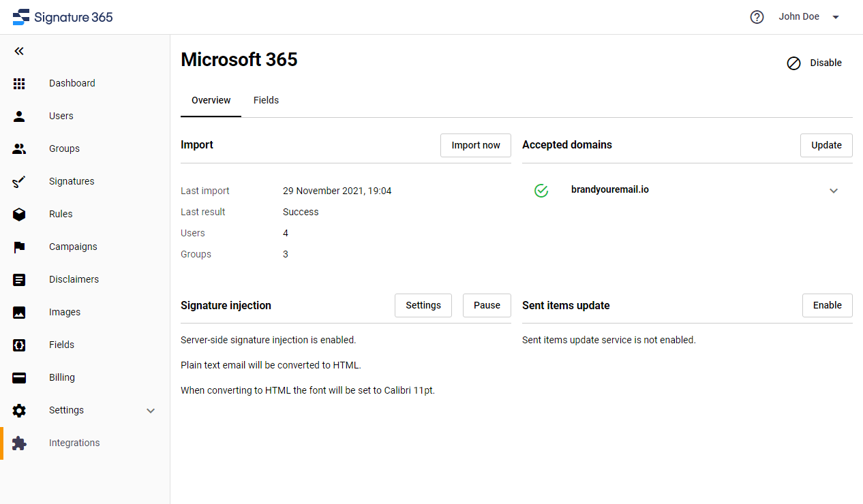Click the brandyouremail.io domain name
This screenshot has width=863, height=504.
610,189
